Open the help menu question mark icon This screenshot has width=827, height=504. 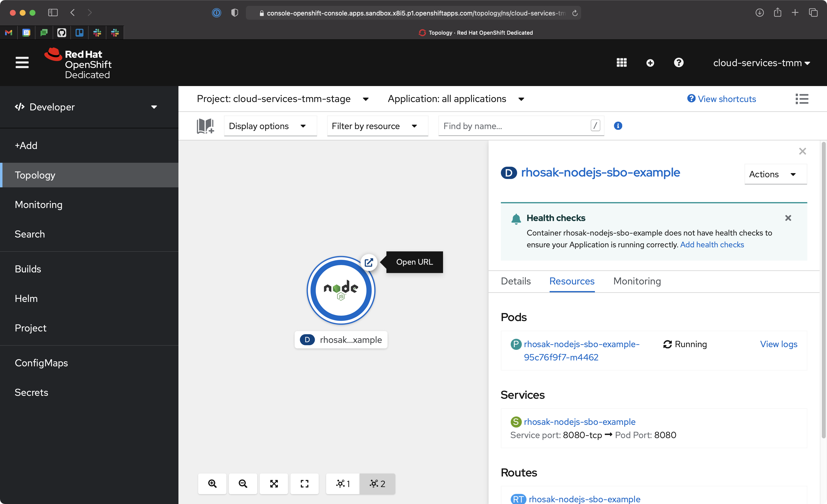[679, 63]
